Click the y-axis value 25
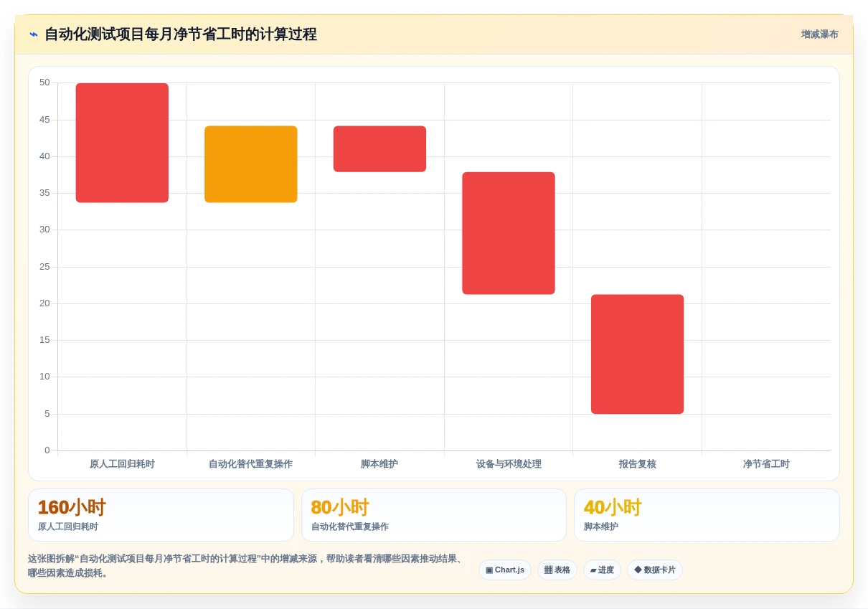Screen dimensions: 868x609 [x=44, y=267]
